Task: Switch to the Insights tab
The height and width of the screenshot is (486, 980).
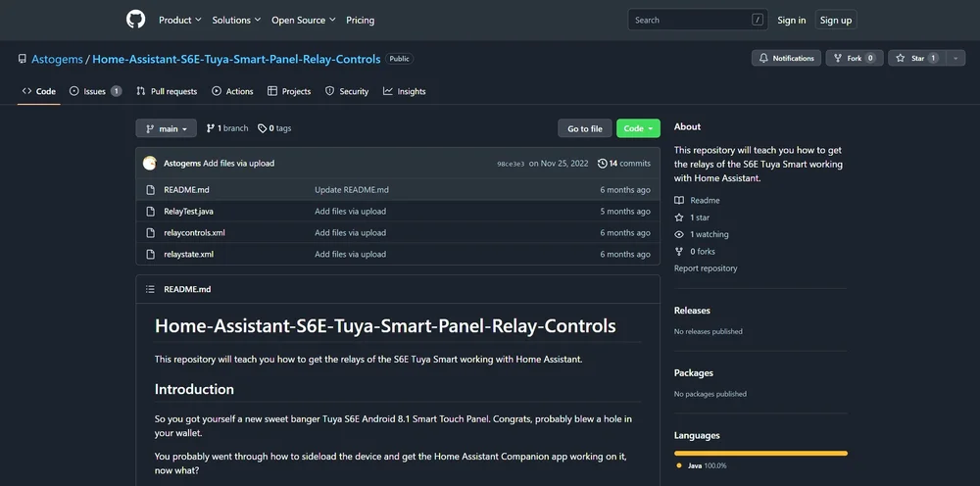Action: [x=405, y=91]
